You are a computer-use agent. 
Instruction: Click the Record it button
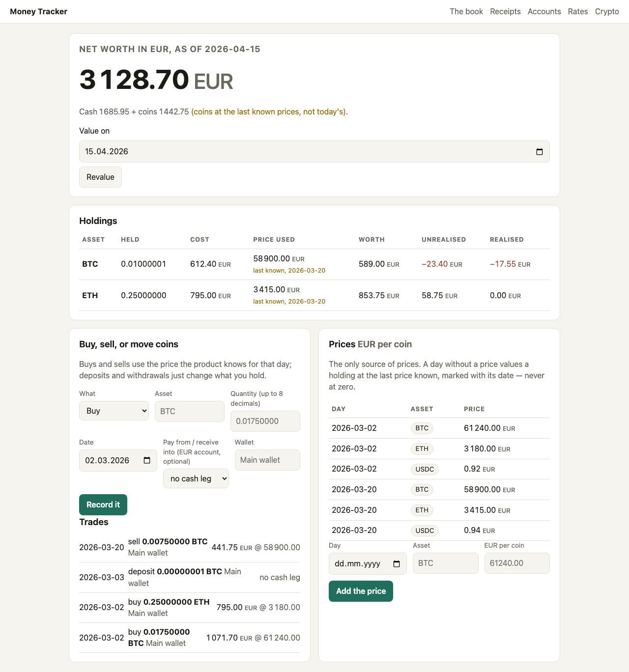(x=103, y=504)
